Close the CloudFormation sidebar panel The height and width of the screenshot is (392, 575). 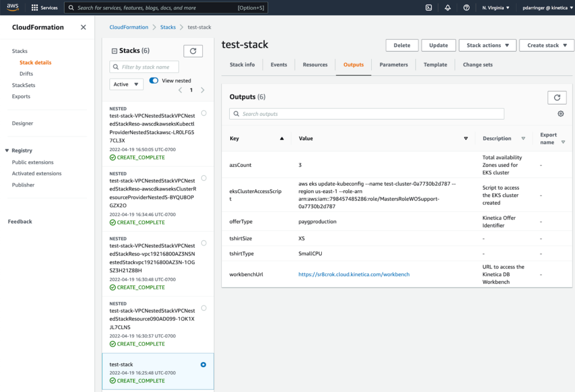point(83,28)
